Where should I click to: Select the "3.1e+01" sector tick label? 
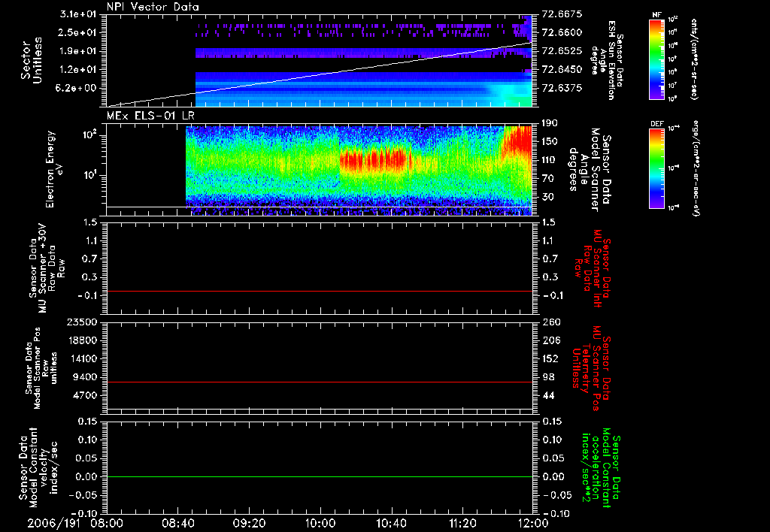pyautogui.click(x=78, y=14)
